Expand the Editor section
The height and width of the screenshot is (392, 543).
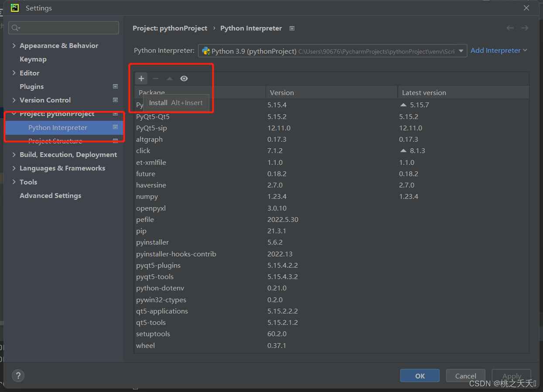coord(14,73)
